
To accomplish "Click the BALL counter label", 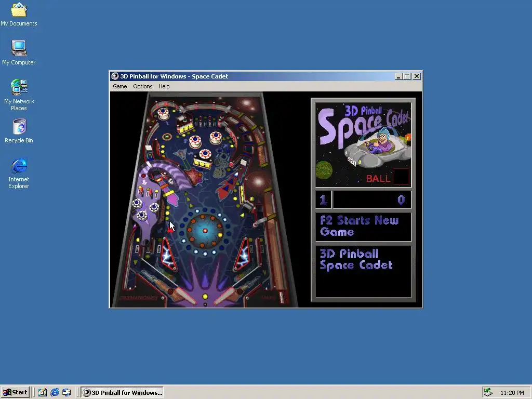I will [378, 179].
